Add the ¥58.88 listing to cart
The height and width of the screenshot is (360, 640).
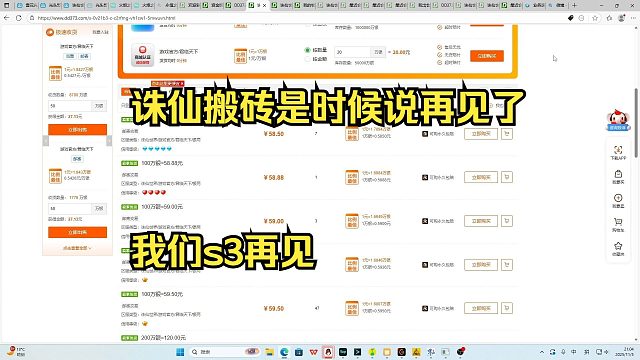(507, 177)
